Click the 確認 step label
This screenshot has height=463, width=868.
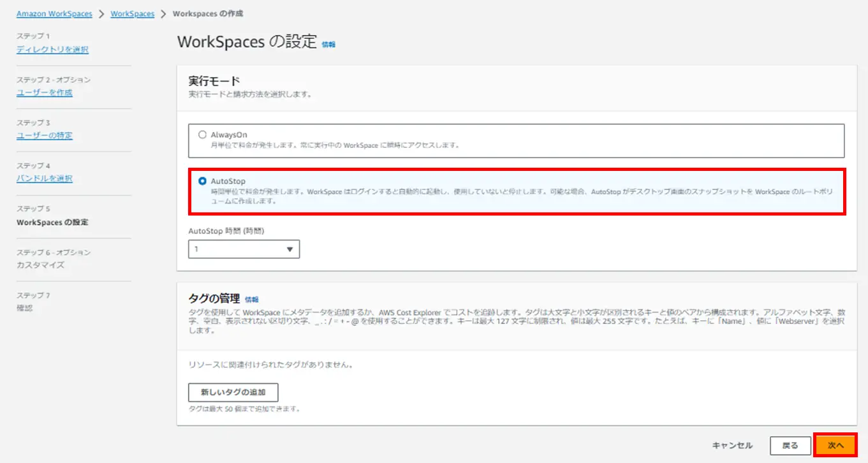click(x=24, y=308)
